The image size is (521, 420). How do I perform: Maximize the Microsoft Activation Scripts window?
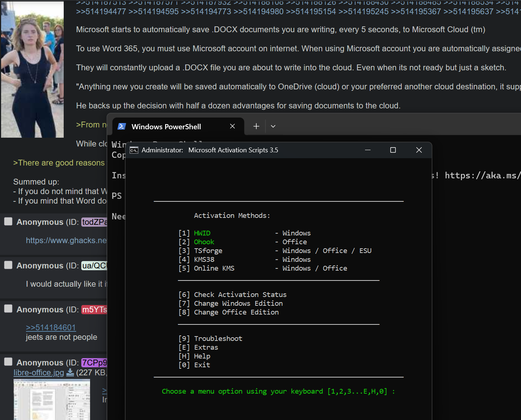(x=393, y=150)
